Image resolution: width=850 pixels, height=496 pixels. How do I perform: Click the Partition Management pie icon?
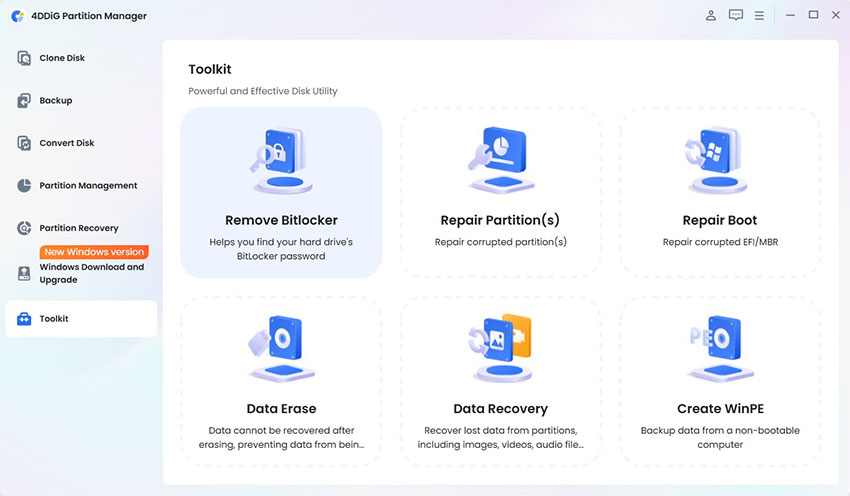[24, 185]
